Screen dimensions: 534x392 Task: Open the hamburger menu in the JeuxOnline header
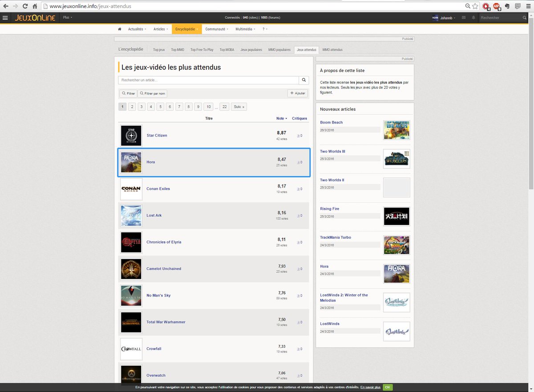coord(5,18)
